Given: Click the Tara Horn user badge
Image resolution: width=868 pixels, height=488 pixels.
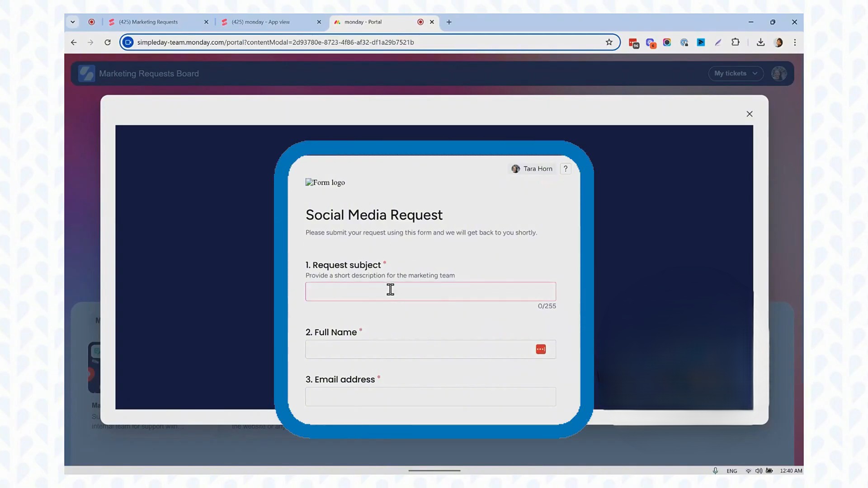Looking at the screenshot, I should click(x=532, y=169).
